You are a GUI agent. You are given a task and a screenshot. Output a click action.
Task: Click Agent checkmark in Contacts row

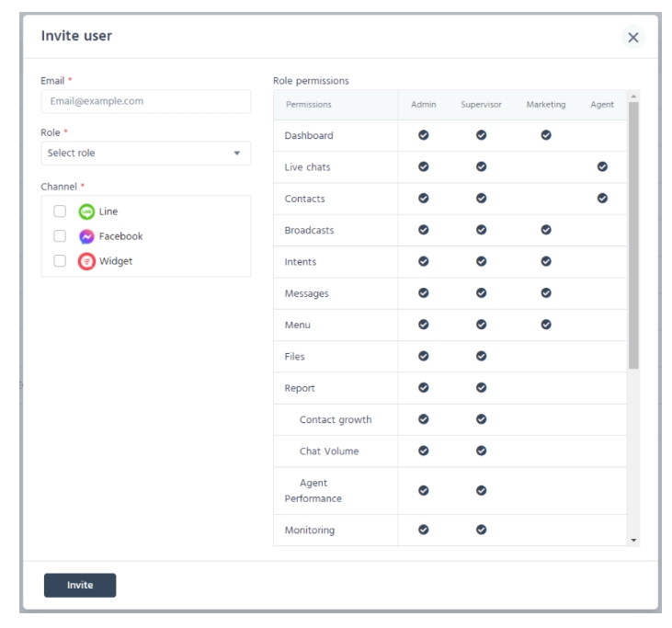602,198
